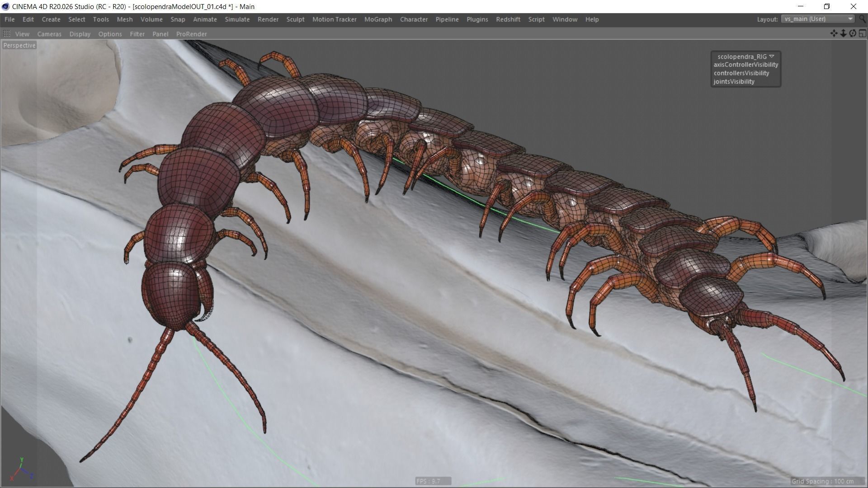Open the Motion Tracker menu
The width and height of the screenshot is (868, 488).
click(x=335, y=19)
